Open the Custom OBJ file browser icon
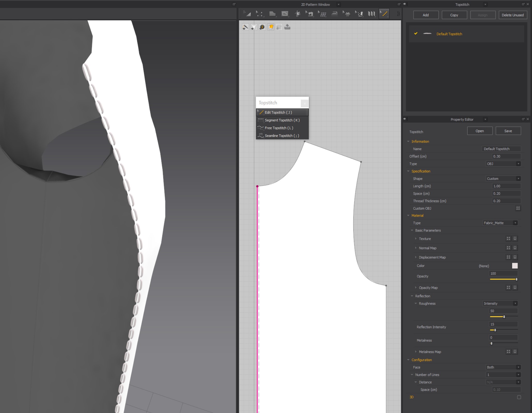The width and height of the screenshot is (532, 413). (x=518, y=208)
